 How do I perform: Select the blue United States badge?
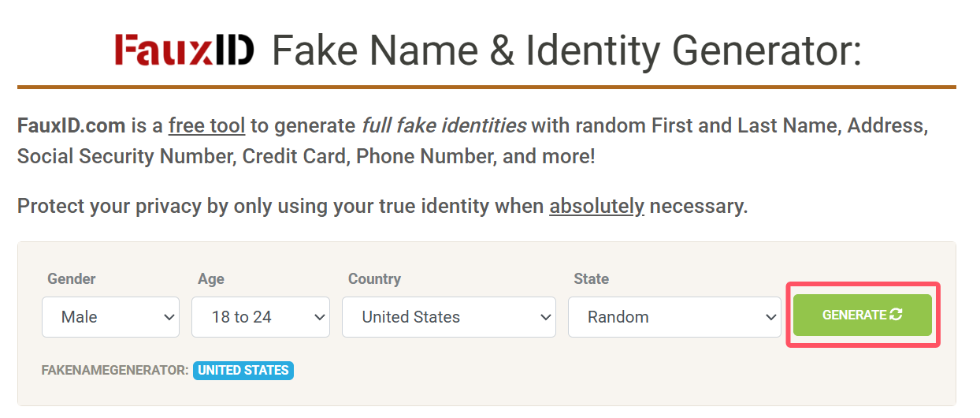(243, 370)
